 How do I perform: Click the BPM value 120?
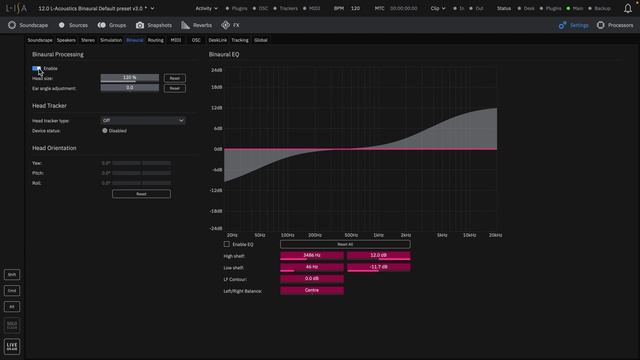tap(356, 8)
